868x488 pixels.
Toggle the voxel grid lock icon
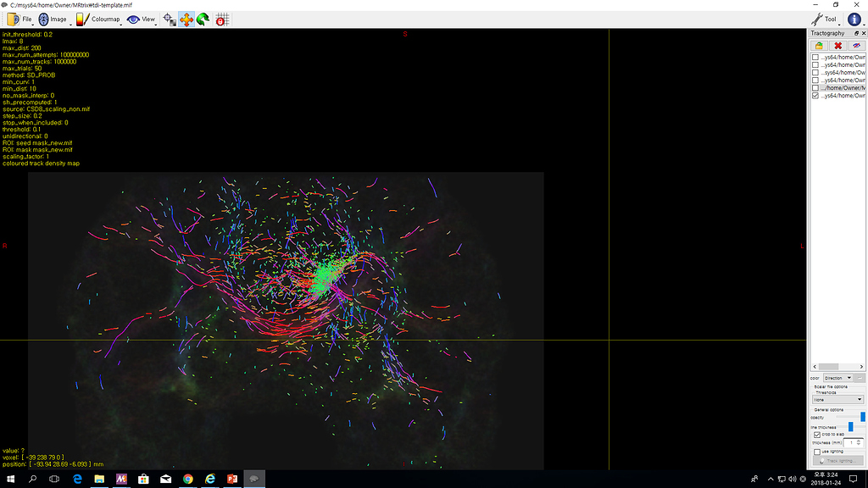pos(224,19)
